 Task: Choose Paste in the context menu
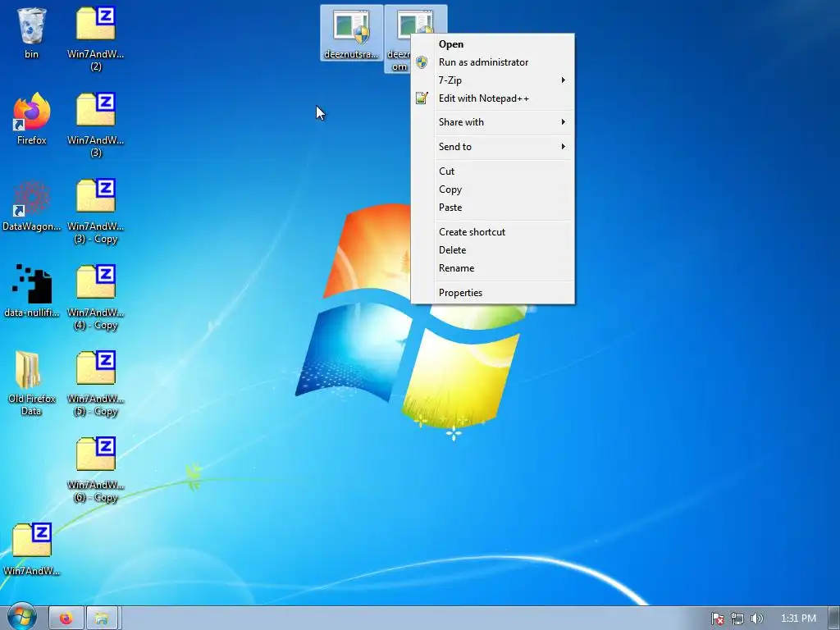point(493,208)
